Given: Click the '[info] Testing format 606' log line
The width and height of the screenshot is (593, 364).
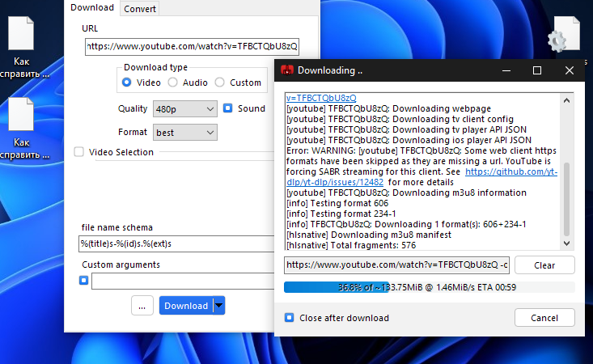Looking at the screenshot, I should pyautogui.click(x=337, y=203).
